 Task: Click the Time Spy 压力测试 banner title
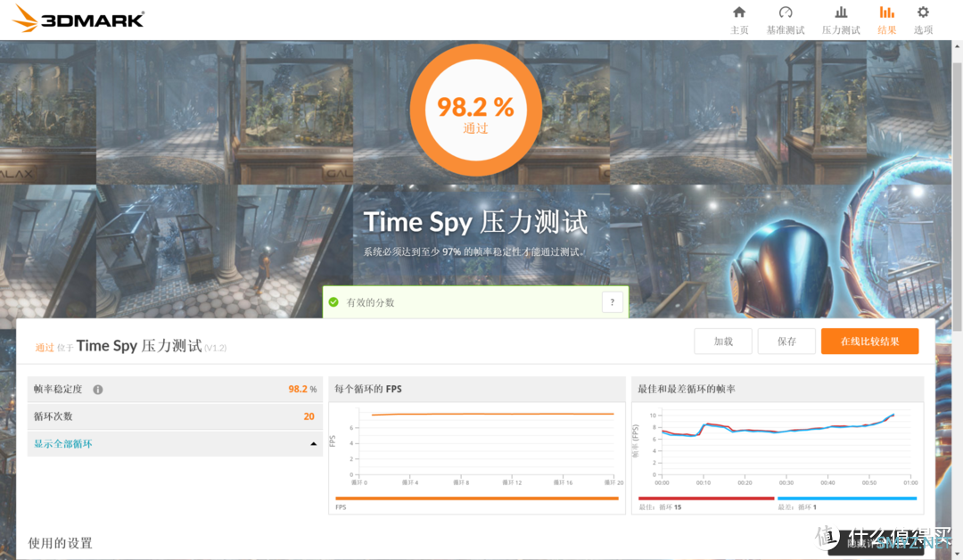click(475, 222)
